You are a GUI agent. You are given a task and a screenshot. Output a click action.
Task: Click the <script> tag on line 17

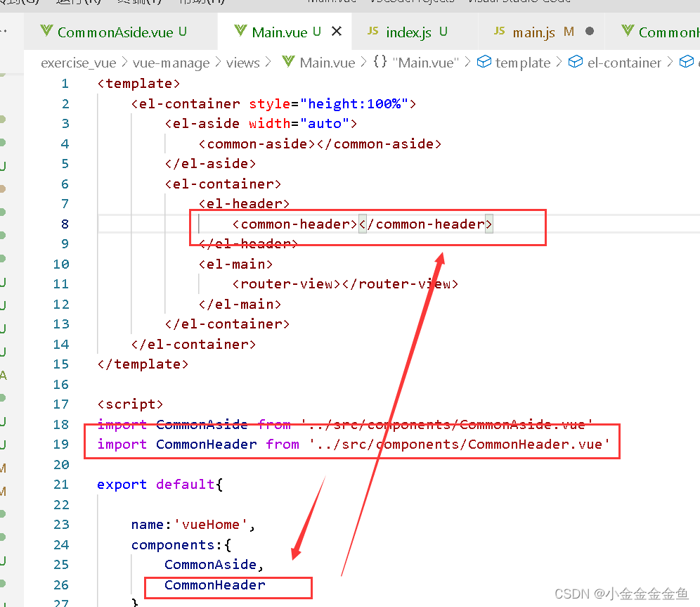tap(130, 404)
